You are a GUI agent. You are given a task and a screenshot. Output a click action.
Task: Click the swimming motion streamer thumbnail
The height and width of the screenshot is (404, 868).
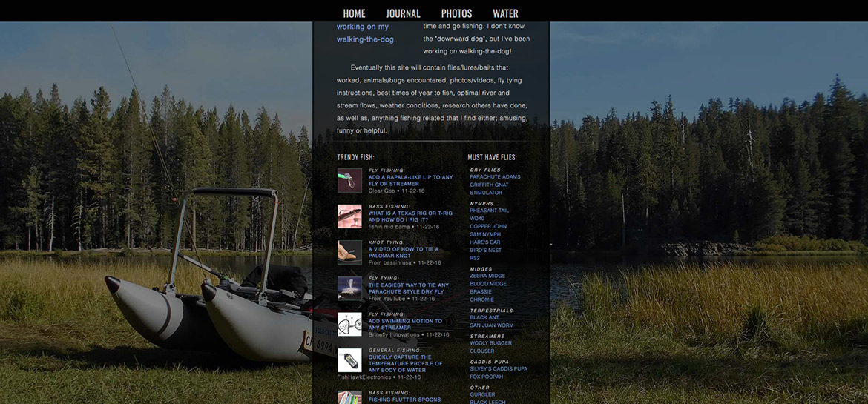tap(349, 324)
